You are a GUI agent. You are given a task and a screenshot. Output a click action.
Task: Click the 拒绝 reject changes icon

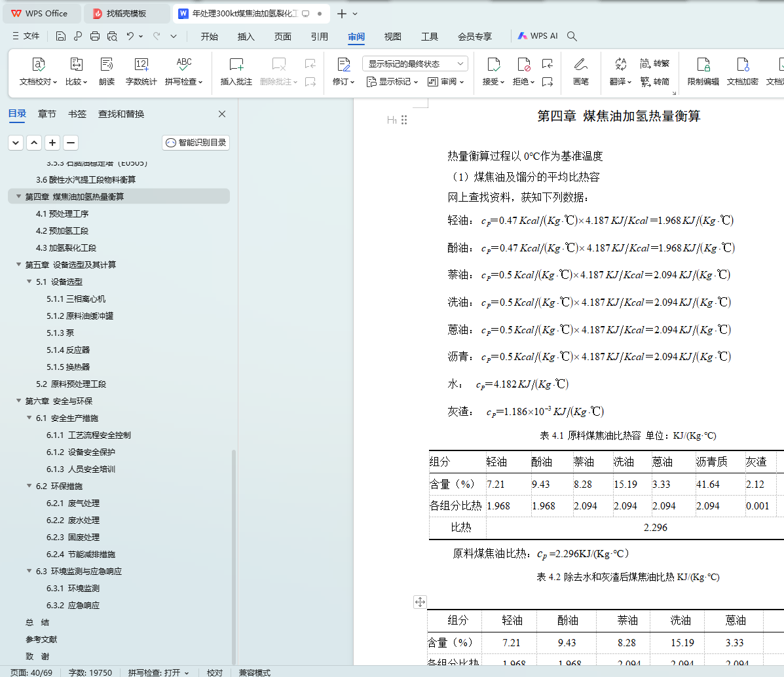click(x=523, y=65)
